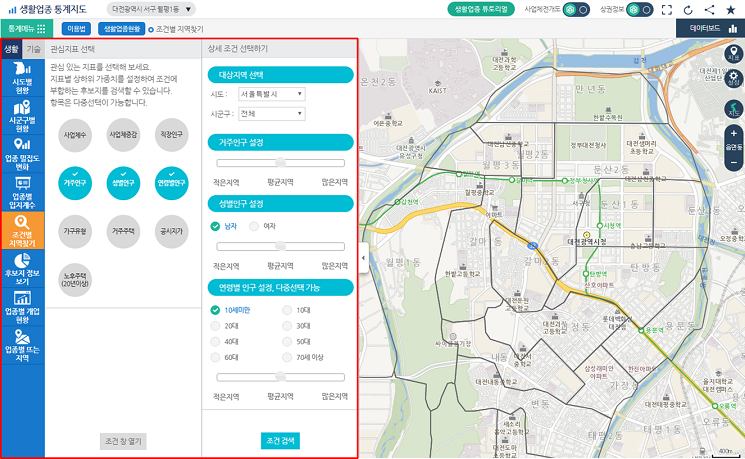Check the 20대 age group option

pos(215,326)
